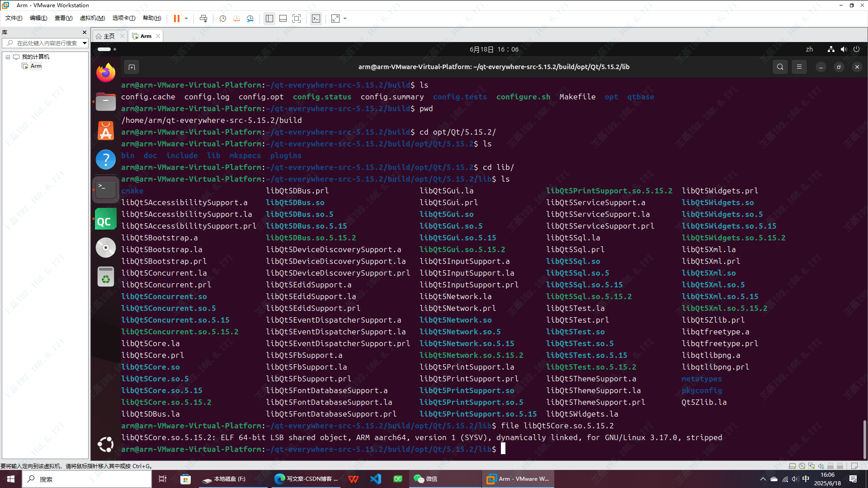Click the terminal vertical scrollbar

point(864,439)
